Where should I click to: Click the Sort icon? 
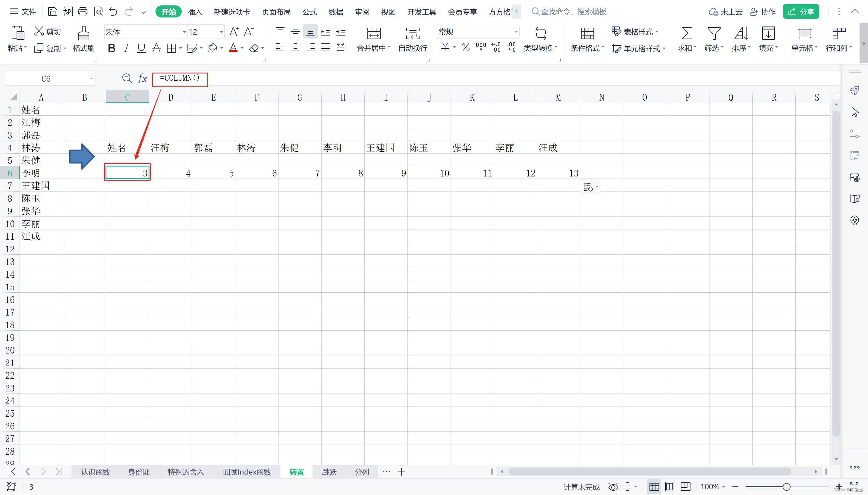point(741,33)
